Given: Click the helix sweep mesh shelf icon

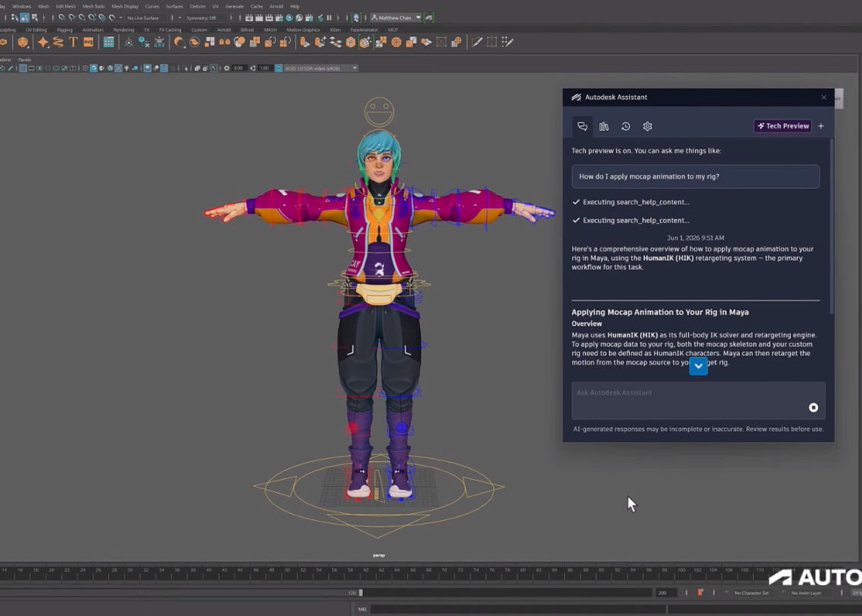Looking at the screenshot, I should [x=58, y=42].
